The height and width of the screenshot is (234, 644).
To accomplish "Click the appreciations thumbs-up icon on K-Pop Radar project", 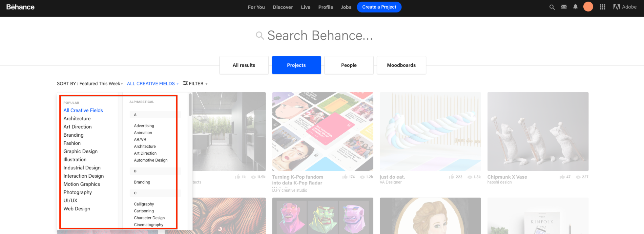I will [345, 177].
